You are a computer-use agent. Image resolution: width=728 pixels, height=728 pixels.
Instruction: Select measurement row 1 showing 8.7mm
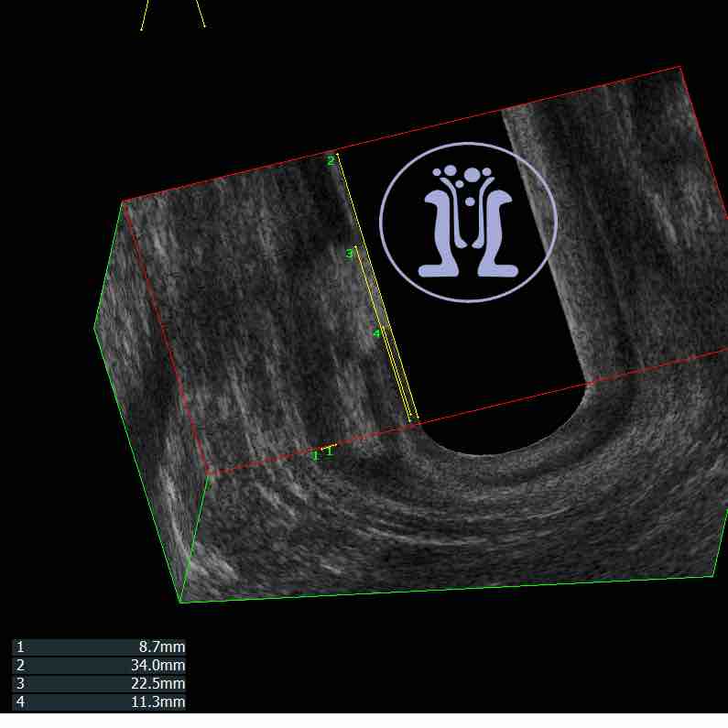point(98,647)
